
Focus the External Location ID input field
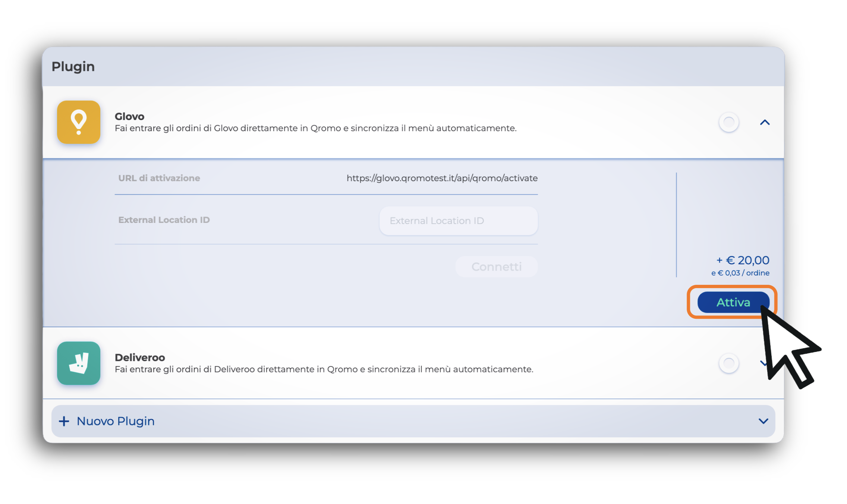point(458,221)
